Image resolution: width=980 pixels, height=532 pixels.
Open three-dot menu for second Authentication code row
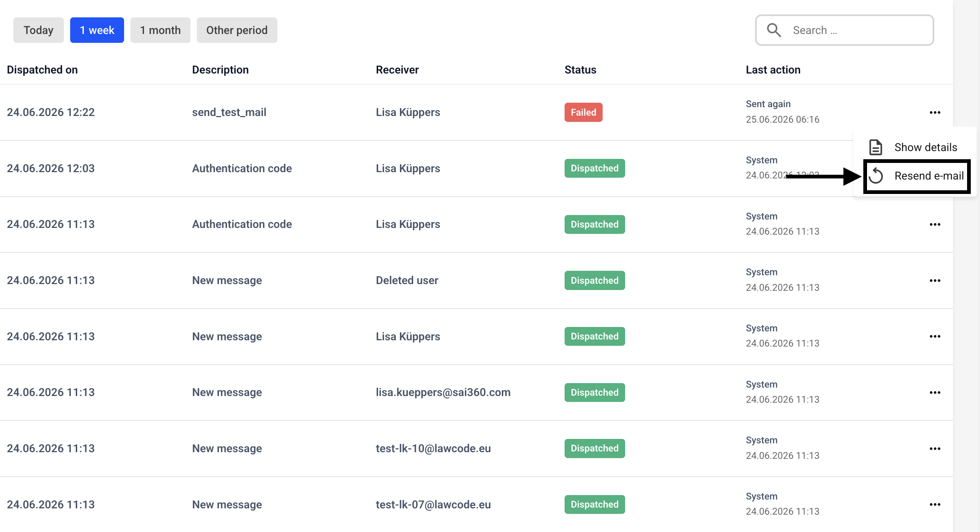coord(935,225)
